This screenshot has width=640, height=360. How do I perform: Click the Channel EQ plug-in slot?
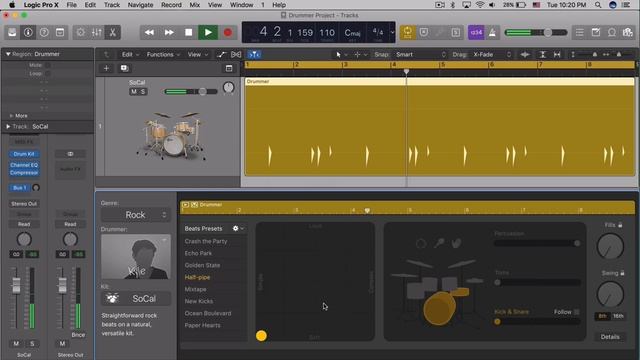pos(24,165)
